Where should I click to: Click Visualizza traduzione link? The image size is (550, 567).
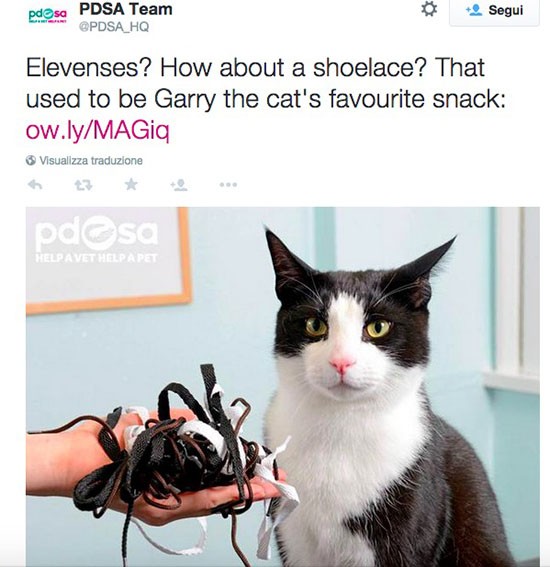[91, 160]
